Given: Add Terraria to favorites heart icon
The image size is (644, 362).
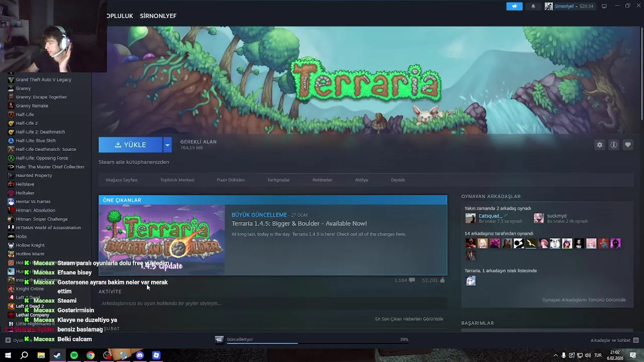Looking at the screenshot, I should pos(628,145).
